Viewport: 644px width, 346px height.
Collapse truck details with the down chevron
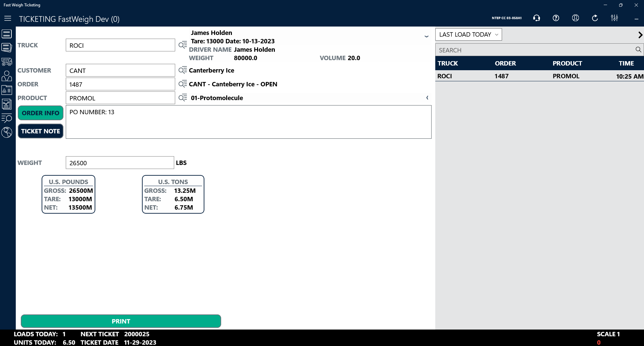pos(427,36)
